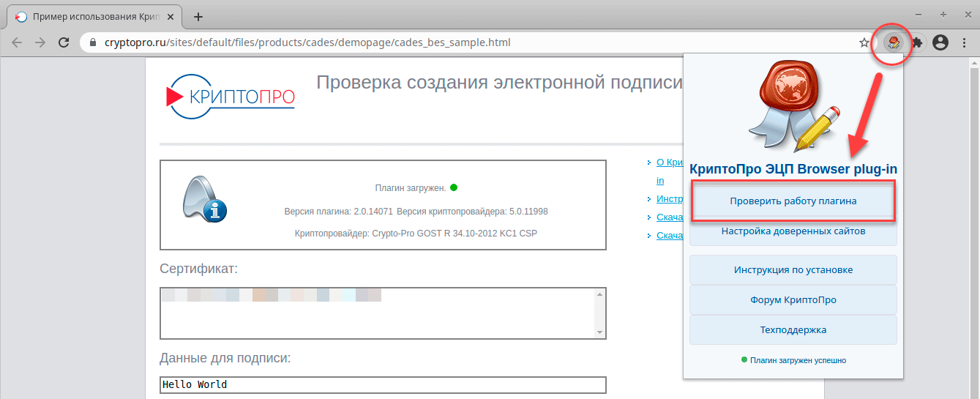Click the address bar URL
Screen dimensions: 980x399
[x=308, y=42]
